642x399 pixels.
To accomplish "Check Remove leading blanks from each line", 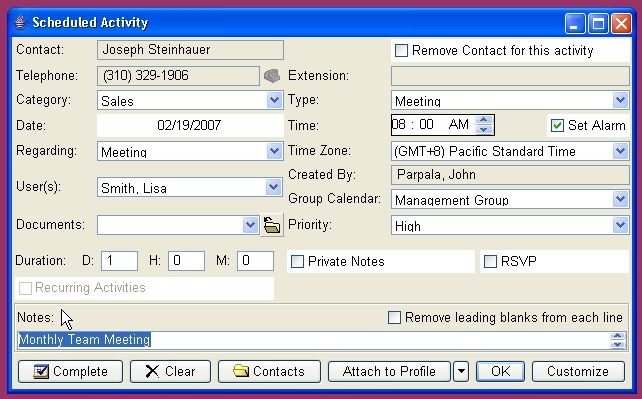I will coord(394,318).
